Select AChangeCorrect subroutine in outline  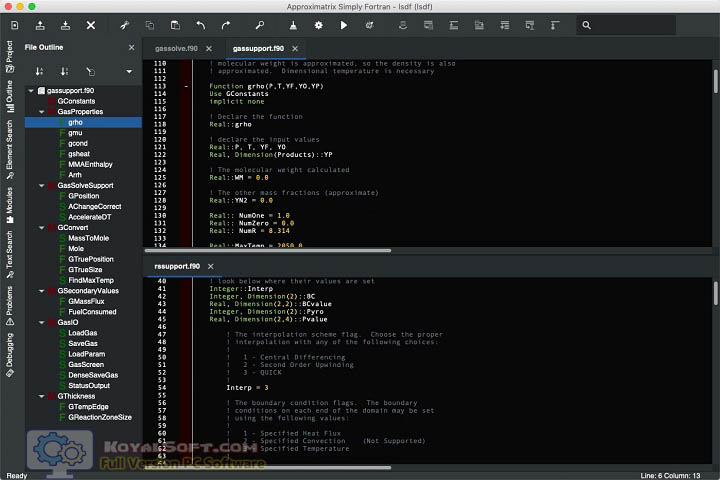click(x=95, y=207)
